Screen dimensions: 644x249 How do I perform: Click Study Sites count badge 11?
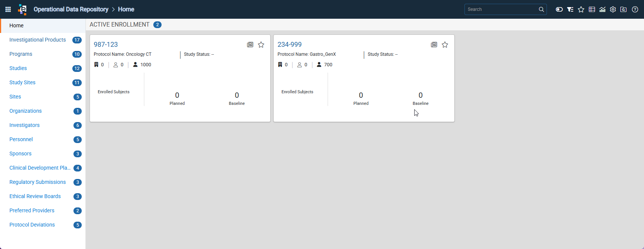click(x=77, y=83)
